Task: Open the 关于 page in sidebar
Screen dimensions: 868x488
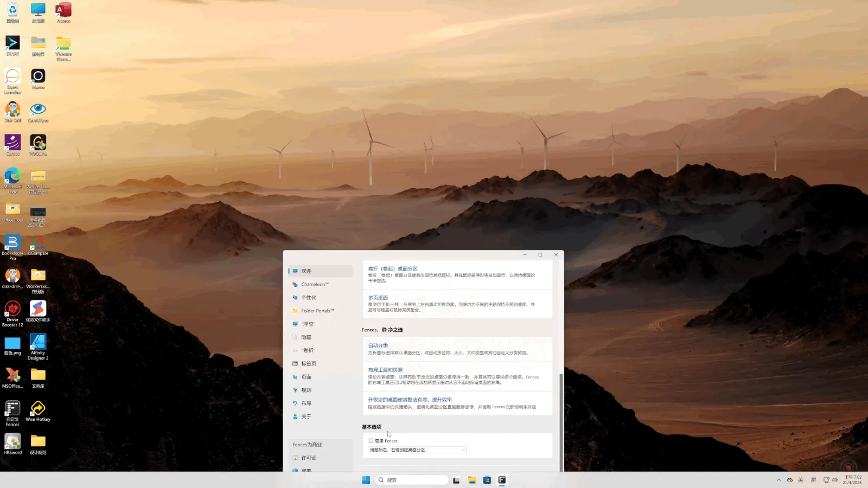Action: pyautogui.click(x=306, y=417)
